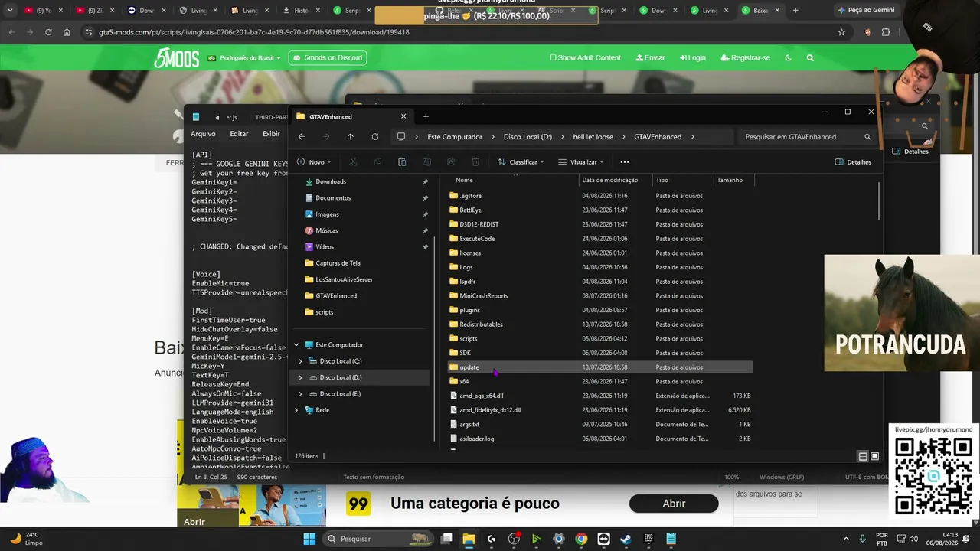This screenshot has width=980, height=551.
Task: Toggle dark mode moon icon on 5mods
Action: point(789,57)
